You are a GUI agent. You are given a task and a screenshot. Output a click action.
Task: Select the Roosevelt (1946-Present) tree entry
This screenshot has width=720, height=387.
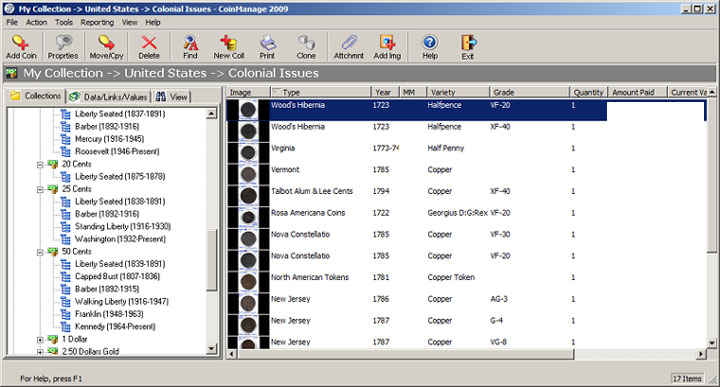[x=117, y=151]
